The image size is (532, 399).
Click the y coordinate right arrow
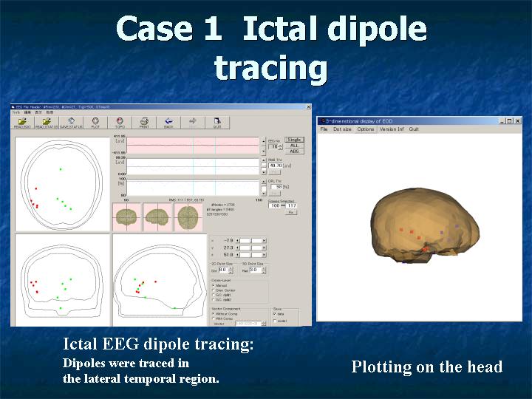[264, 248]
